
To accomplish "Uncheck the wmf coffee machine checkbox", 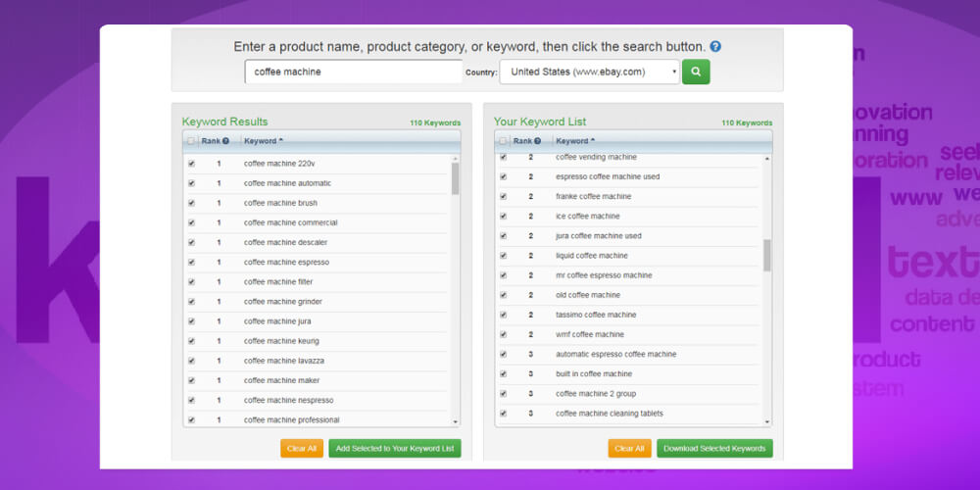I will point(503,334).
